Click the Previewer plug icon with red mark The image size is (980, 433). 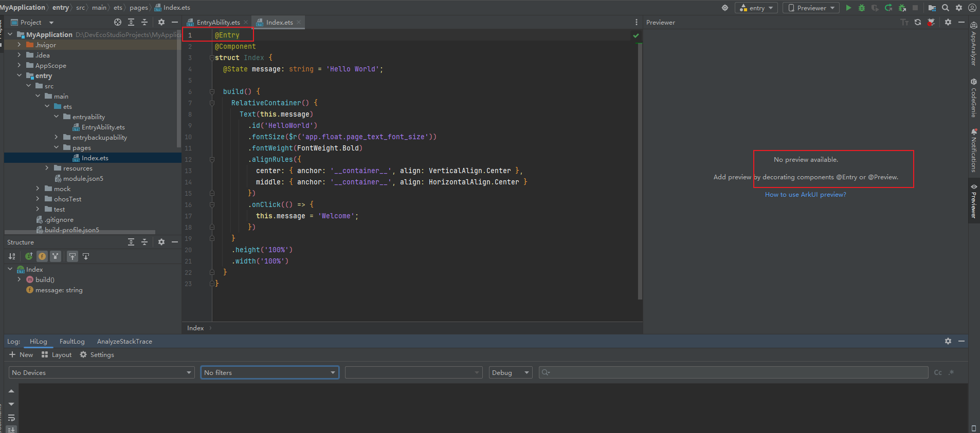coord(931,22)
